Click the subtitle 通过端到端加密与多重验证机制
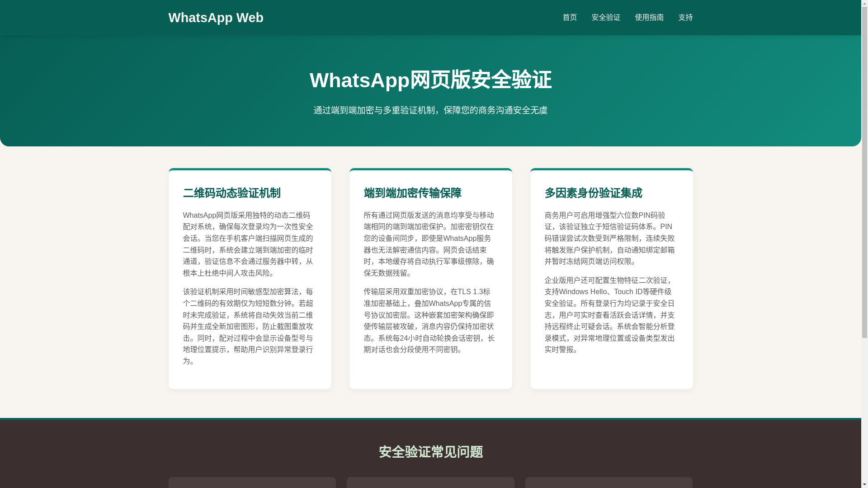 [x=430, y=110]
